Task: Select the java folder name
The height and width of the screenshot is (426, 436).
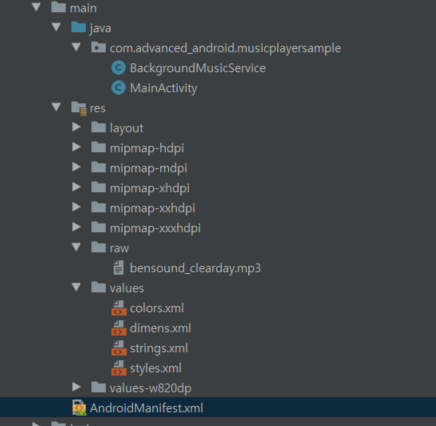Action: (x=100, y=28)
